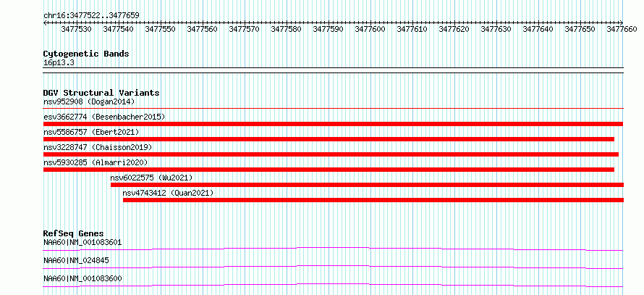Click the red bar under nsv6022575
This screenshot has width=644, height=295.
coord(367,185)
